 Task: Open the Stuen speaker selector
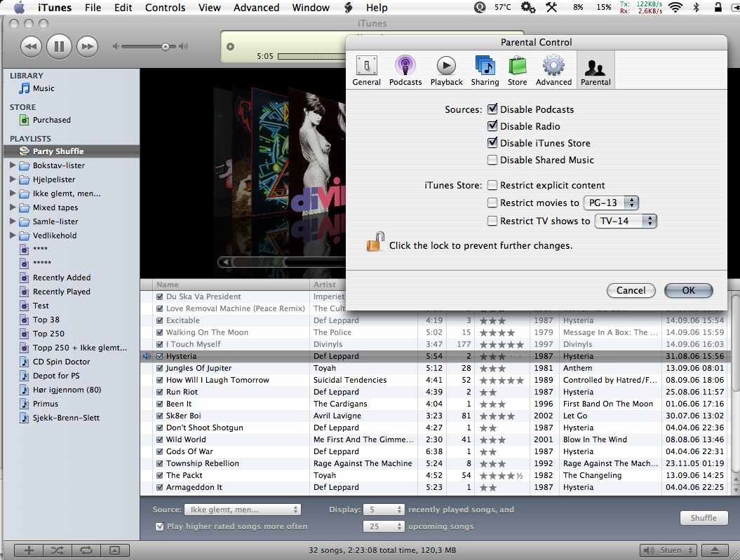click(668, 550)
